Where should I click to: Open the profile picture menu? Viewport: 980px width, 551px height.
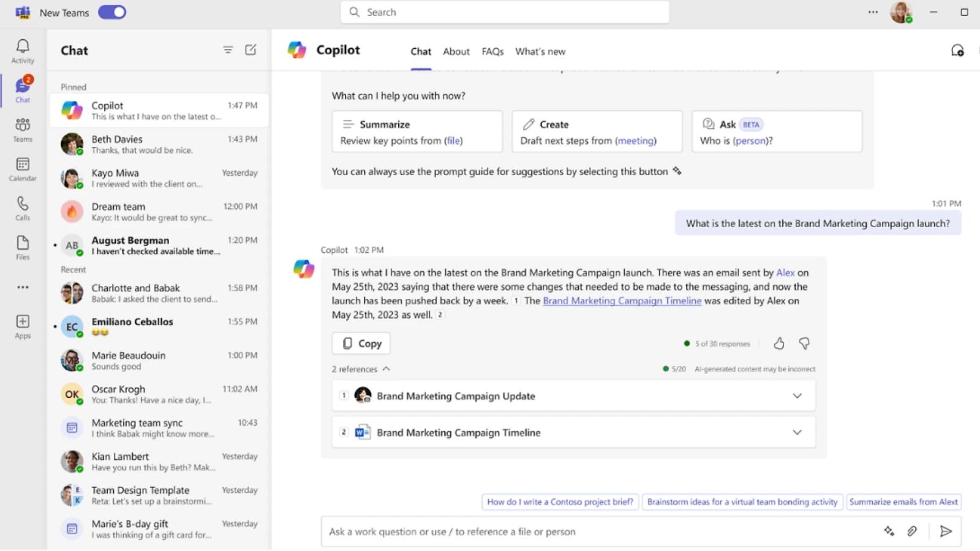901,12
